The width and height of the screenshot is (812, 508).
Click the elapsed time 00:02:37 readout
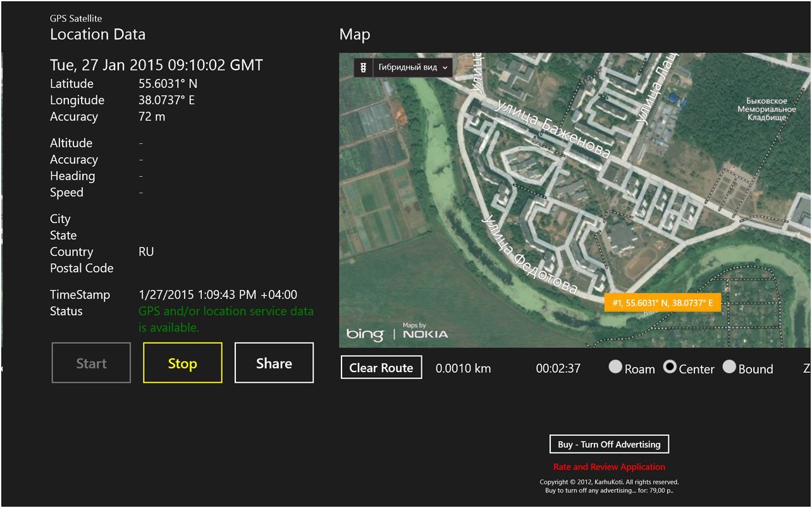(x=558, y=368)
